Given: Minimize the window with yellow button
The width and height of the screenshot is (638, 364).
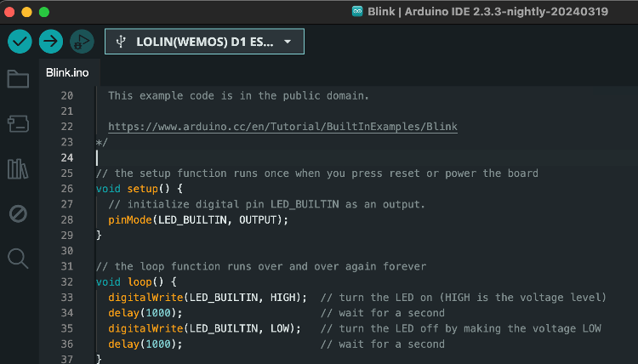Looking at the screenshot, I should point(27,12).
